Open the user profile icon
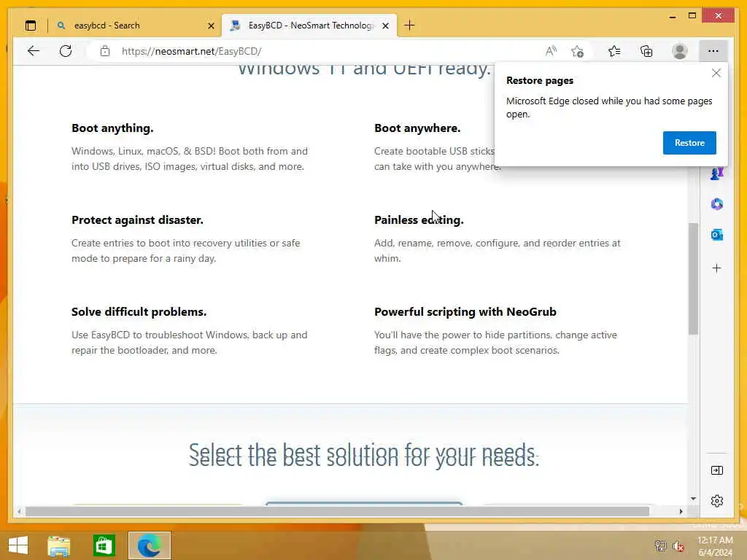The width and height of the screenshot is (747, 560). pos(679,51)
